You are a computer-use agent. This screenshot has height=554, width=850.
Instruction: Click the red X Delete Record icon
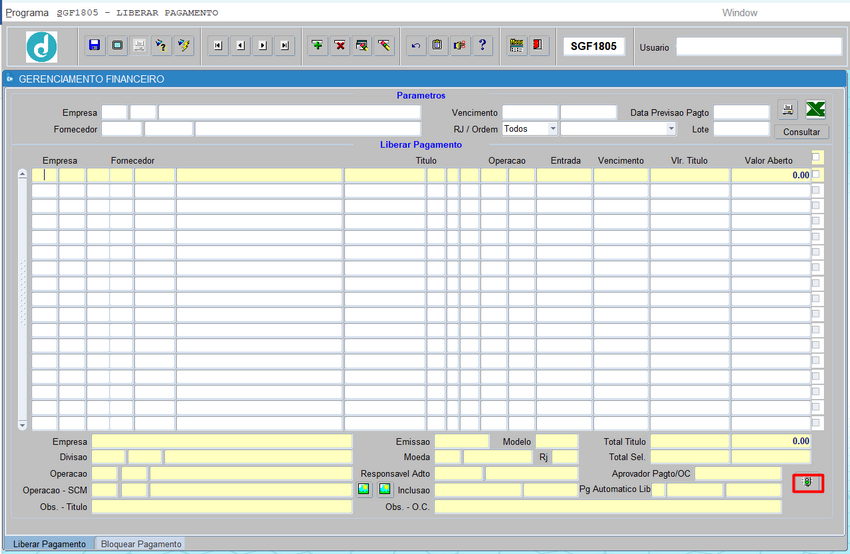pyautogui.click(x=340, y=46)
